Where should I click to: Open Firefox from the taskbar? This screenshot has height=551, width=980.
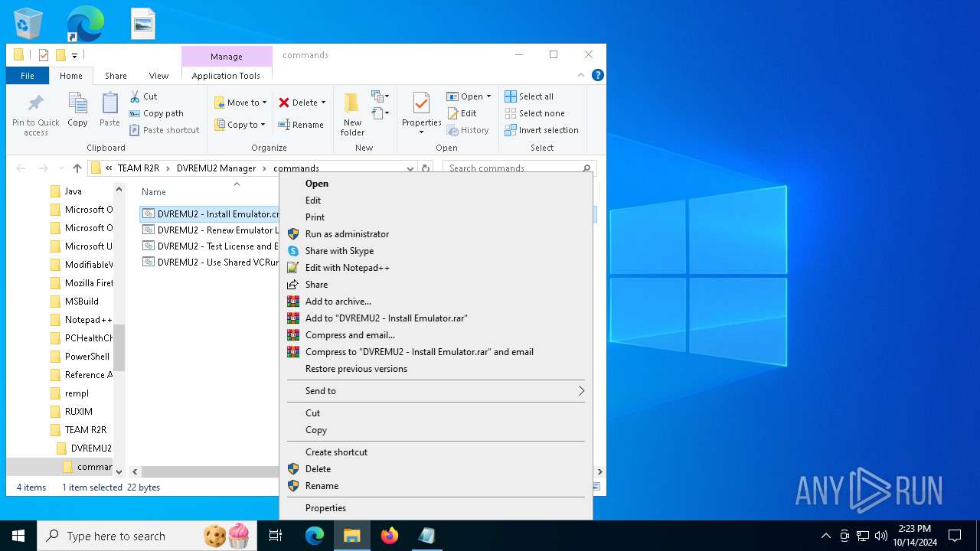pyautogui.click(x=390, y=536)
